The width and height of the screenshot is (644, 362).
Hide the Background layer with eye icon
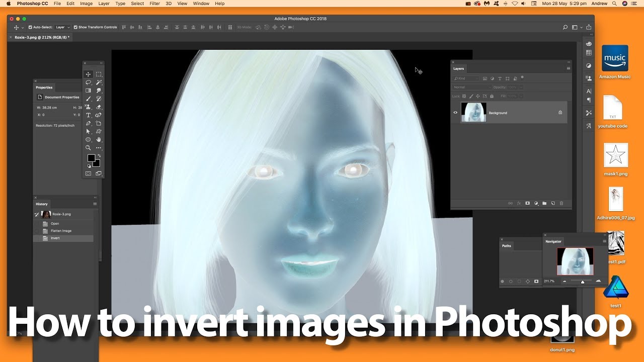tap(455, 113)
